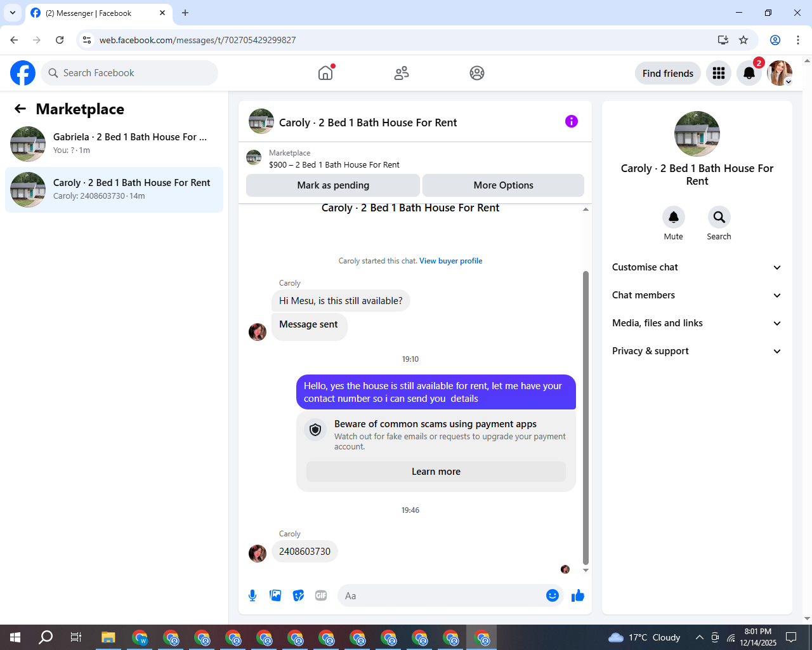The height and width of the screenshot is (650, 812).
Task: Open notifications bell with 2 badge
Action: [x=749, y=73]
